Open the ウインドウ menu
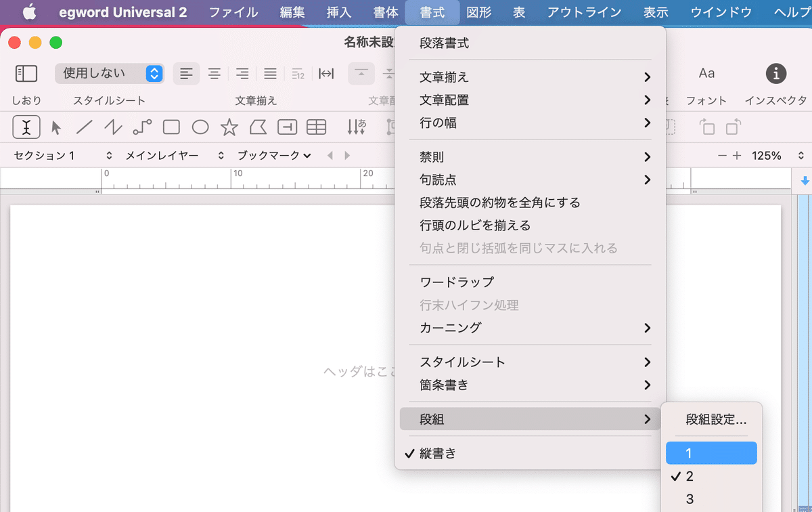The image size is (812, 512). [x=721, y=12]
